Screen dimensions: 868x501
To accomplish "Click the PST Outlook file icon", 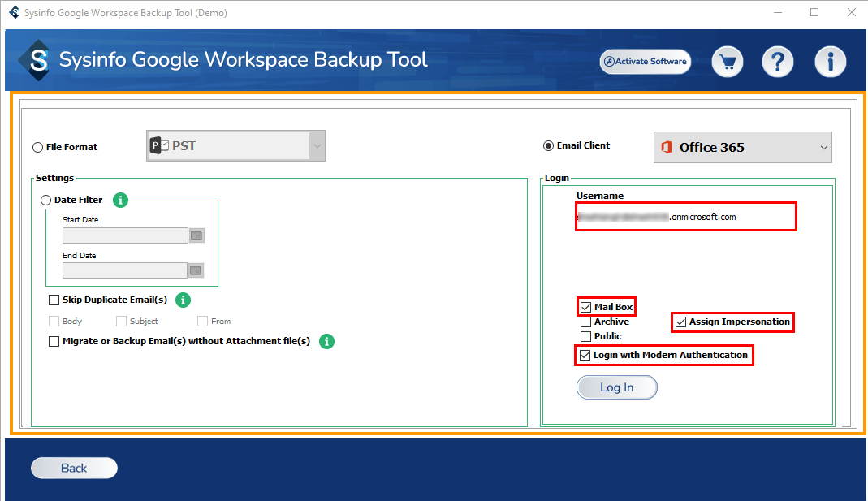I will (x=159, y=145).
